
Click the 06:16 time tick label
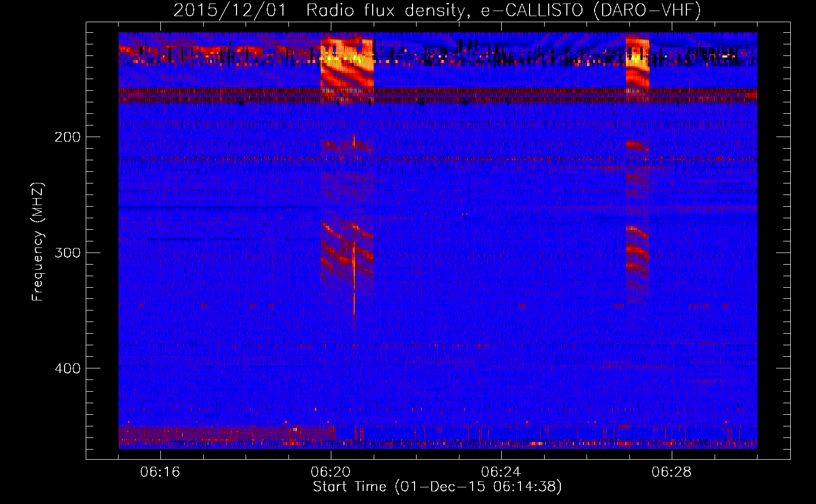160,472
